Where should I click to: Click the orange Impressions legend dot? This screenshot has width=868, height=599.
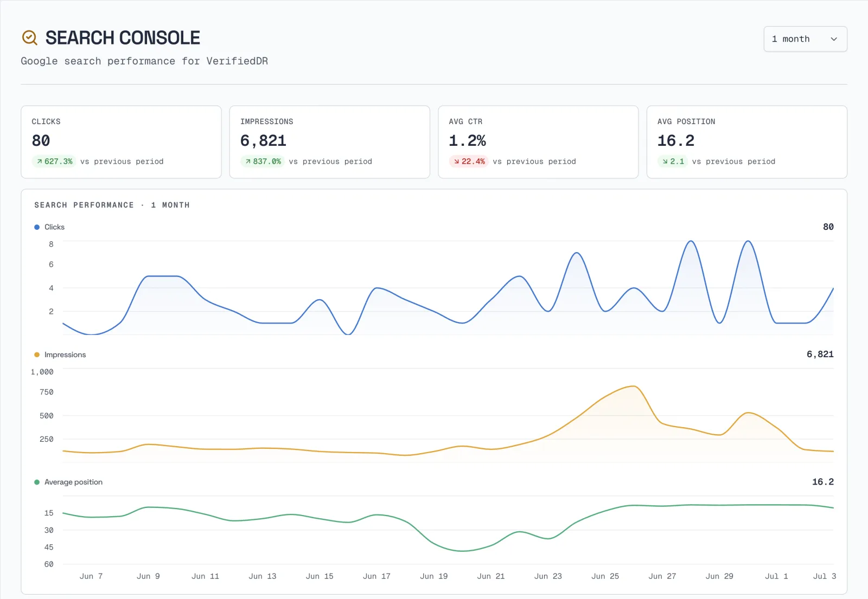tap(37, 355)
